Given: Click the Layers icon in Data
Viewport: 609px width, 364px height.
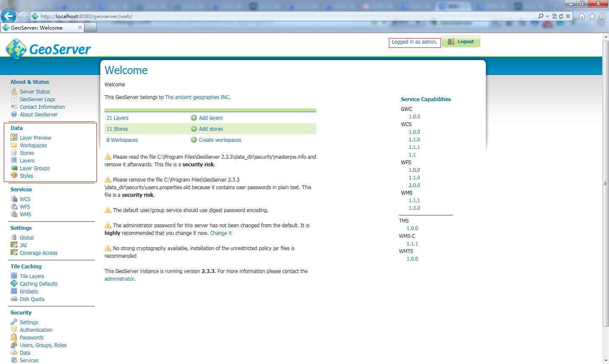Looking at the screenshot, I should (14, 160).
